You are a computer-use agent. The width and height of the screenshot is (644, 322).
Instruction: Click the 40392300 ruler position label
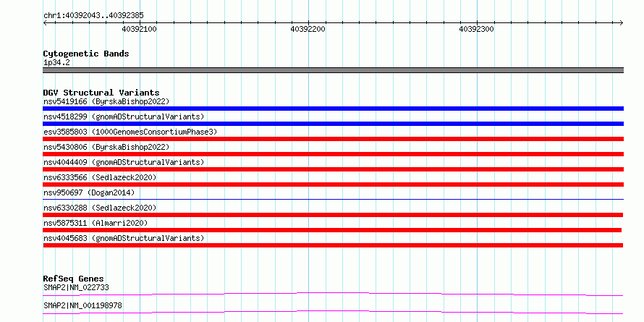(x=476, y=30)
